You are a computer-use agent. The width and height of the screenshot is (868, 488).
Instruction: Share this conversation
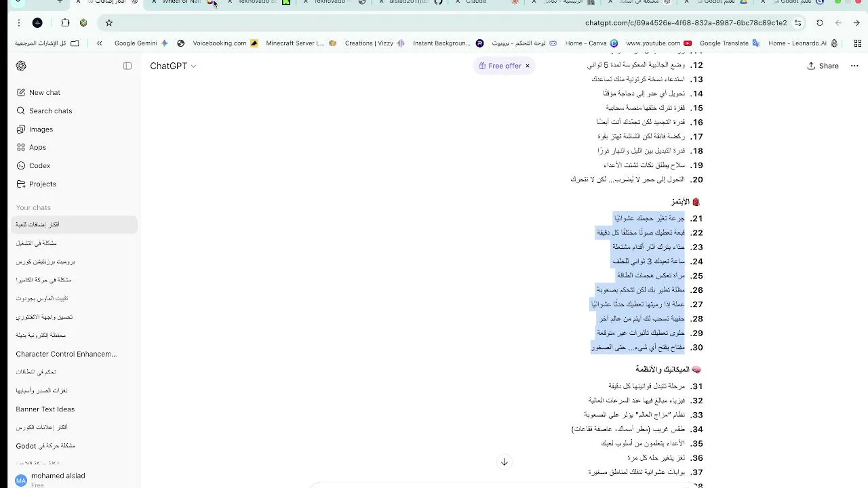coord(823,66)
